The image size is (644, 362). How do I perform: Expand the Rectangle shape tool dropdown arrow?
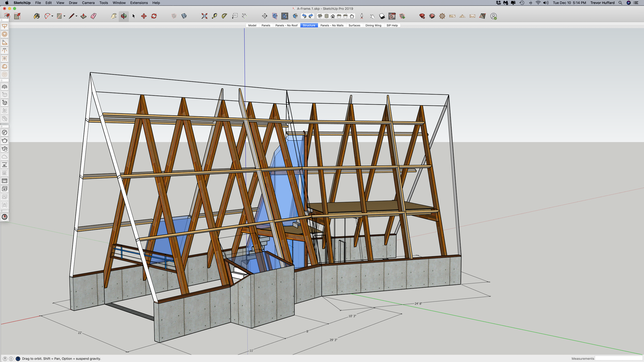(64, 16)
